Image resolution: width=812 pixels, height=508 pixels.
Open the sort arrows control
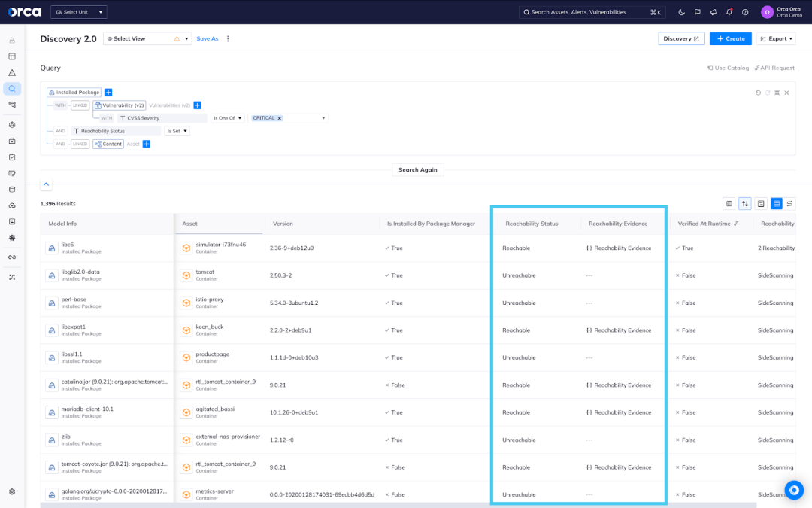[744, 204]
